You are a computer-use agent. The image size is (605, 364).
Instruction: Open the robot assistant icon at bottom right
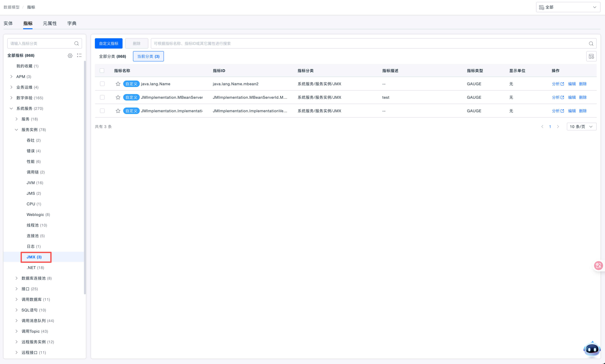tap(592, 349)
